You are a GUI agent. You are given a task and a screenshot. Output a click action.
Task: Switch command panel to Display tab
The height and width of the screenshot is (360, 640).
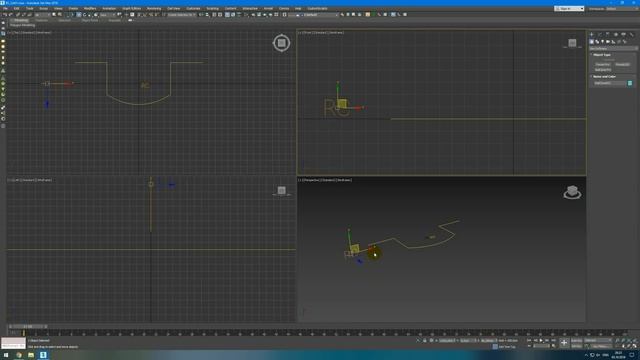pos(623,34)
